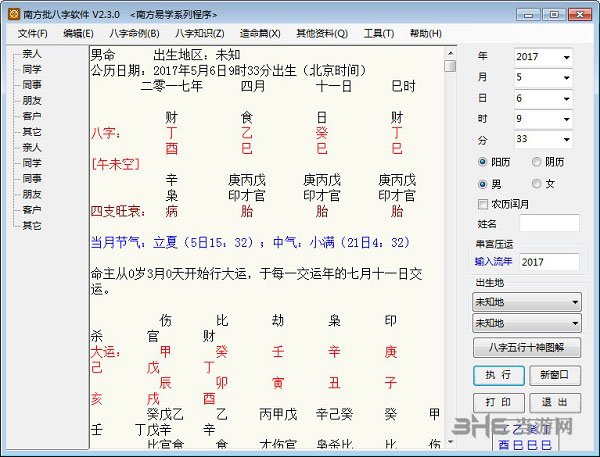Screen dimensions: 600x457
Task: Click the 输入流年 link label
Action: 493,262
